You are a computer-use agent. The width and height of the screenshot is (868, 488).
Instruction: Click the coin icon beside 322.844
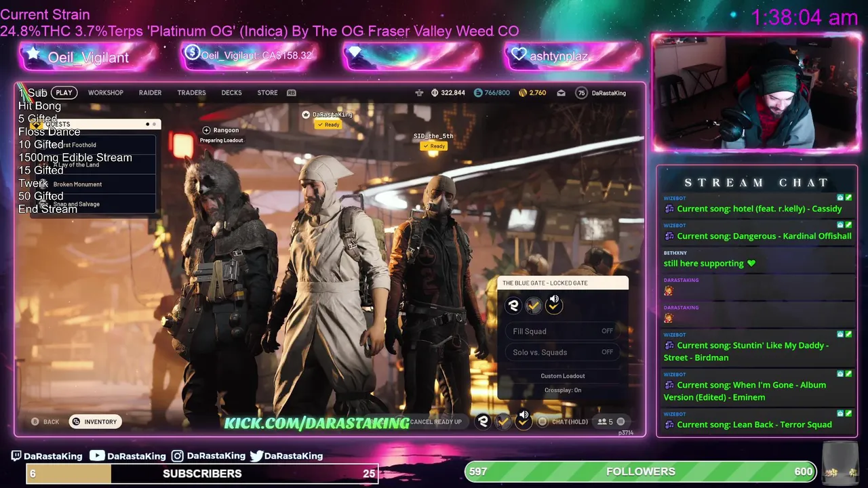[x=435, y=93]
